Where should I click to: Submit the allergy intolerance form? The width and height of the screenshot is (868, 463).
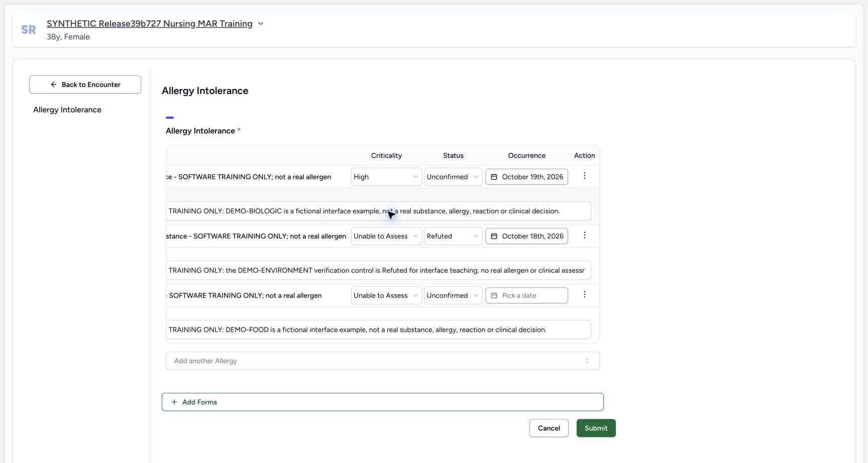coord(596,428)
